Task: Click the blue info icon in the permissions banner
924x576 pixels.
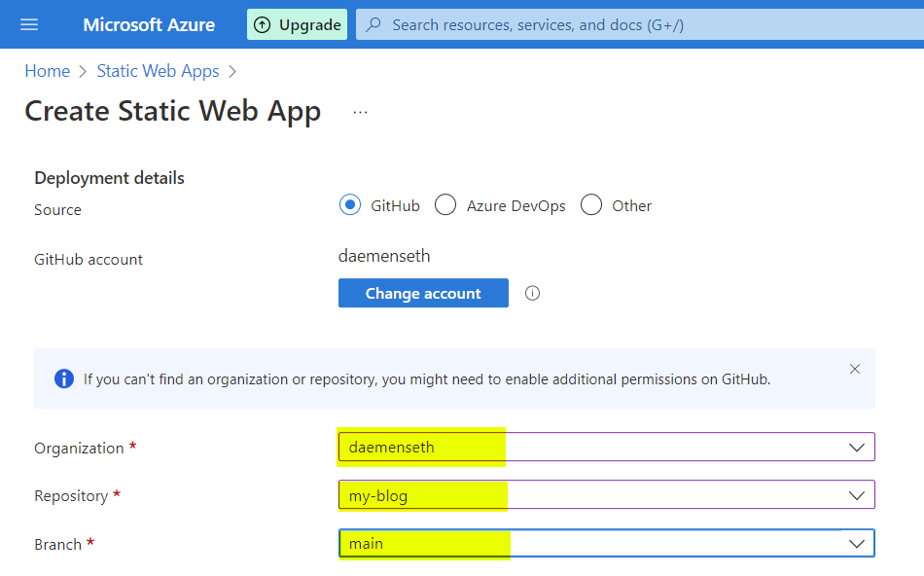Action: click(x=64, y=378)
